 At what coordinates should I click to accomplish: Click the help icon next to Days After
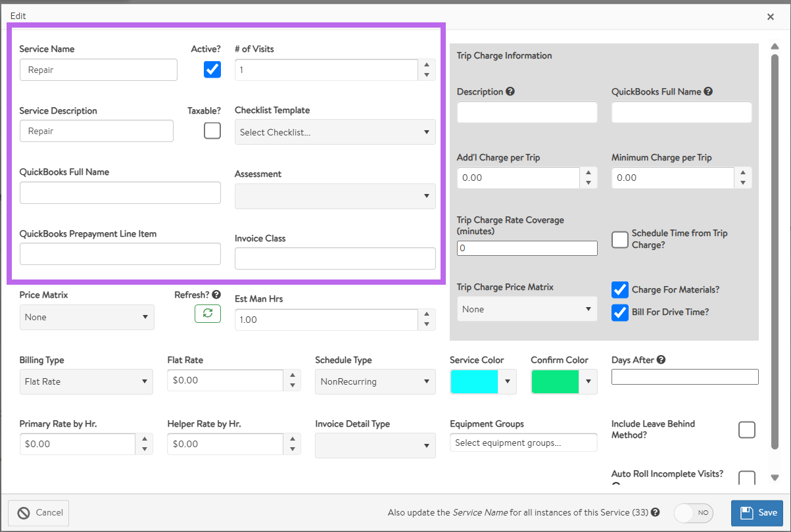coord(661,360)
